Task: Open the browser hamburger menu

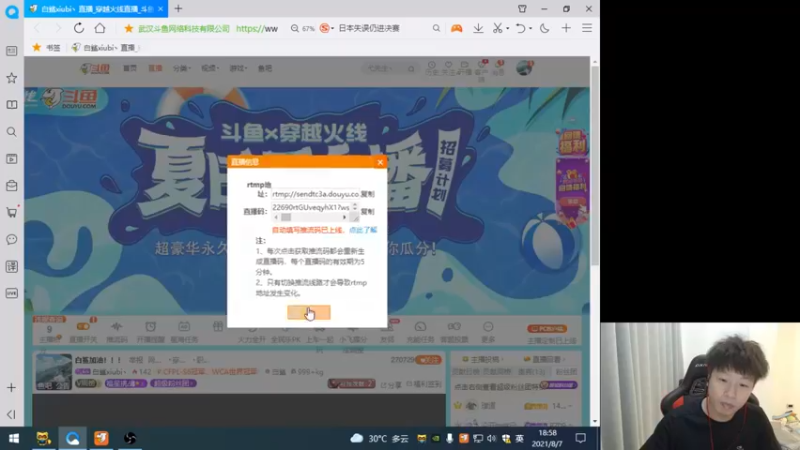Action: (x=587, y=28)
